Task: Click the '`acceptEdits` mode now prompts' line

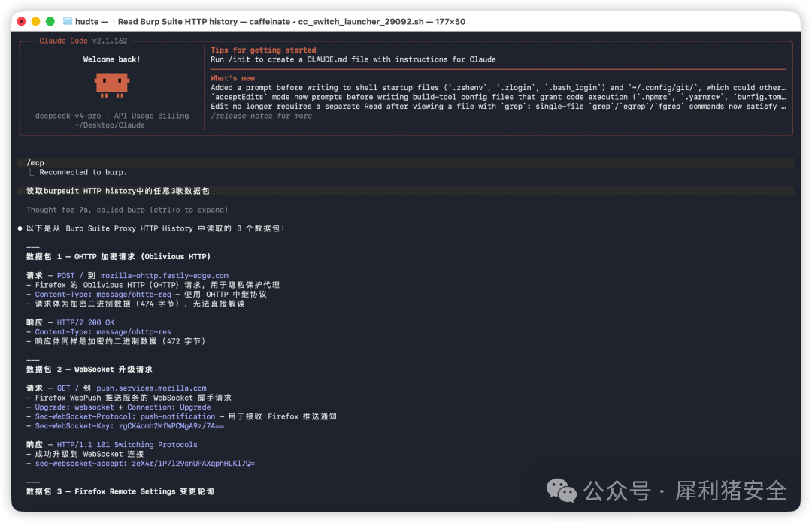Action: pos(498,97)
